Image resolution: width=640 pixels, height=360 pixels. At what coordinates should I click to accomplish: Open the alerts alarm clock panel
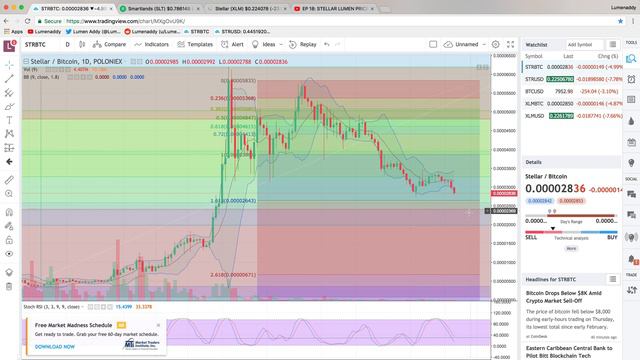tap(631, 79)
